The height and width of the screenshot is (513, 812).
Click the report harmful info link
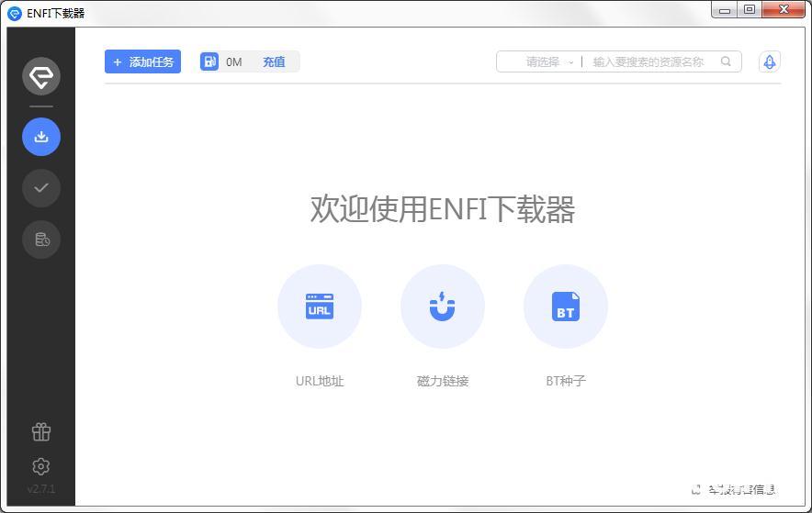[734, 489]
